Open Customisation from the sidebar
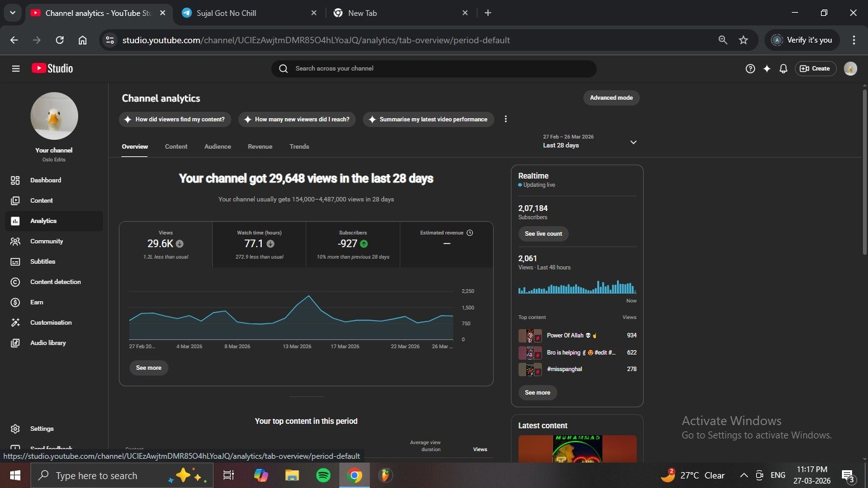 (51, 323)
